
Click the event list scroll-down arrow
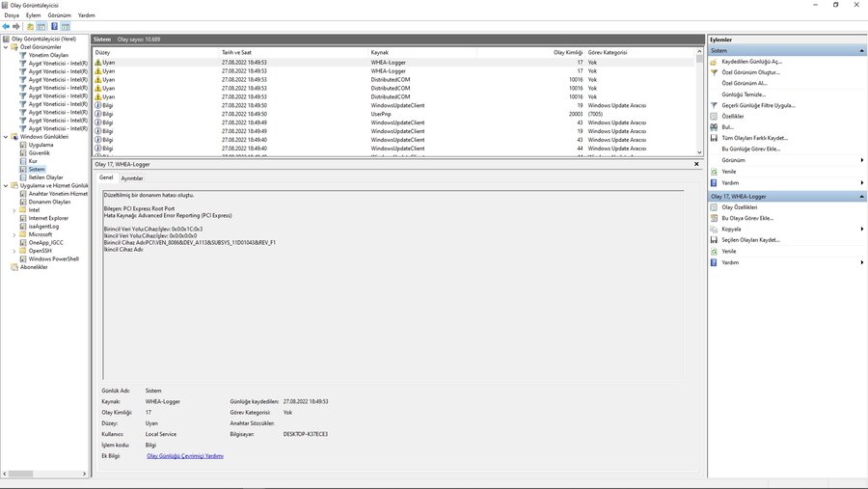point(699,152)
